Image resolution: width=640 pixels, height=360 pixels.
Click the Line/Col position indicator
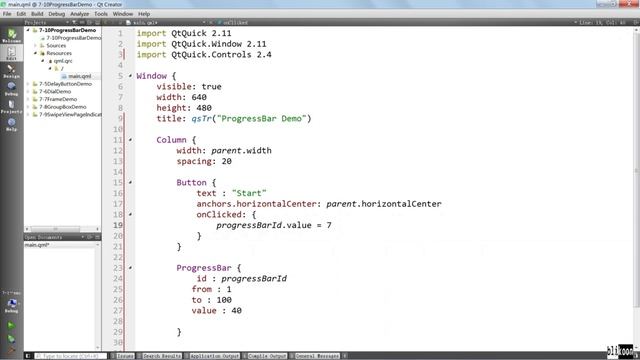point(602,22)
